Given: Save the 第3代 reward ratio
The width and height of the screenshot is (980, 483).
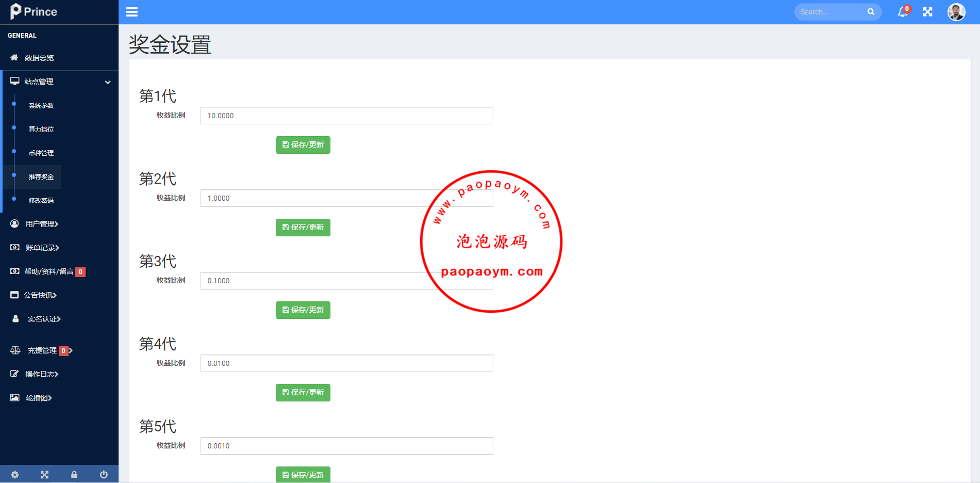Looking at the screenshot, I should 303,310.
